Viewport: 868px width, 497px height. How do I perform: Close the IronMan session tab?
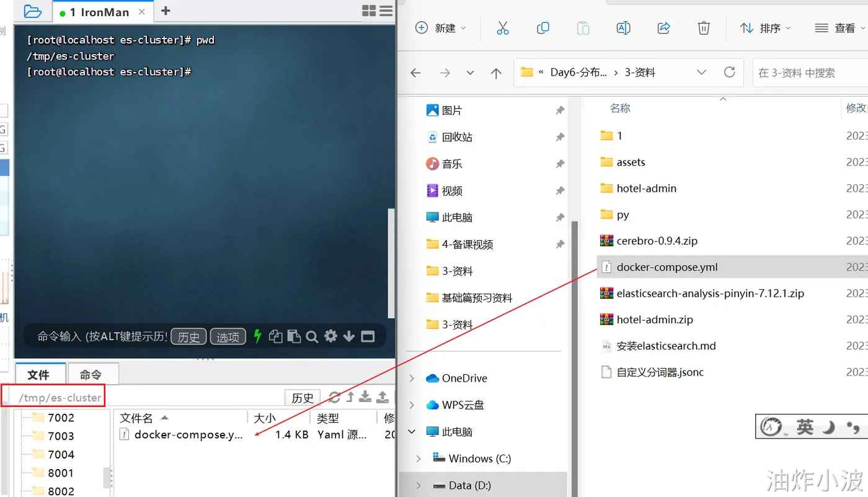pos(142,12)
